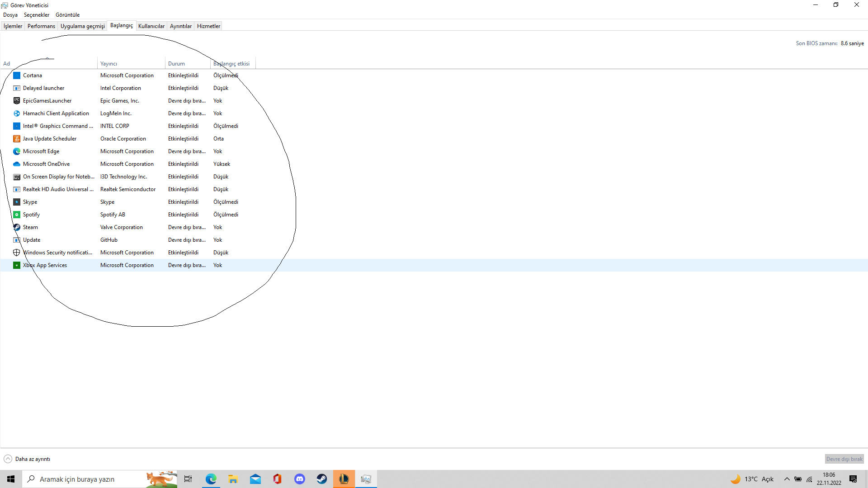The width and height of the screenshot is (868, 488).
Task: Sort list by Yayıncı column header
Action: (108, 64)
